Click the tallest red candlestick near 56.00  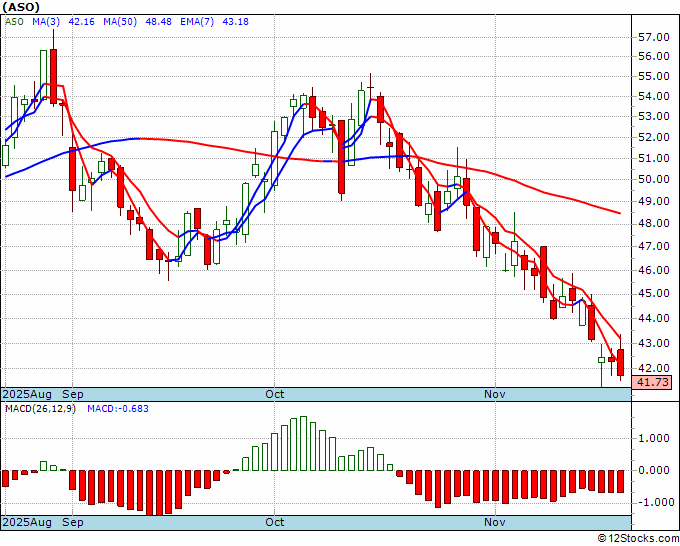(53, 76)
